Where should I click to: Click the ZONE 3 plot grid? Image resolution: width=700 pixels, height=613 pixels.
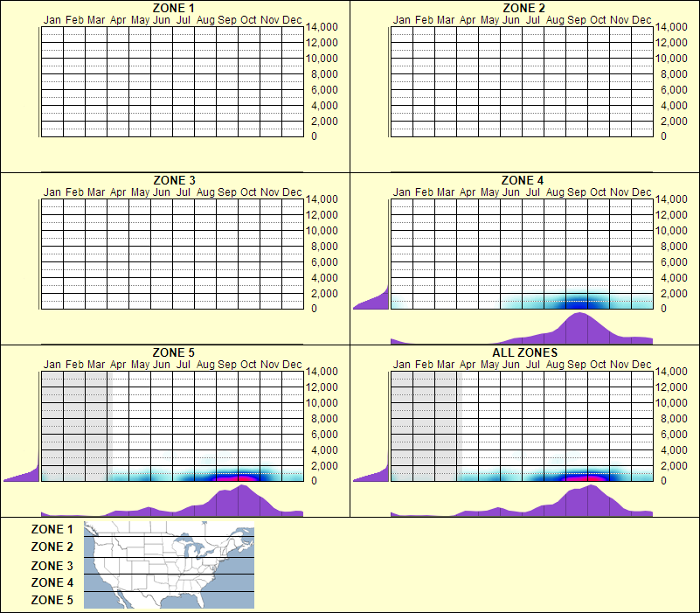[x=170, y=254]
